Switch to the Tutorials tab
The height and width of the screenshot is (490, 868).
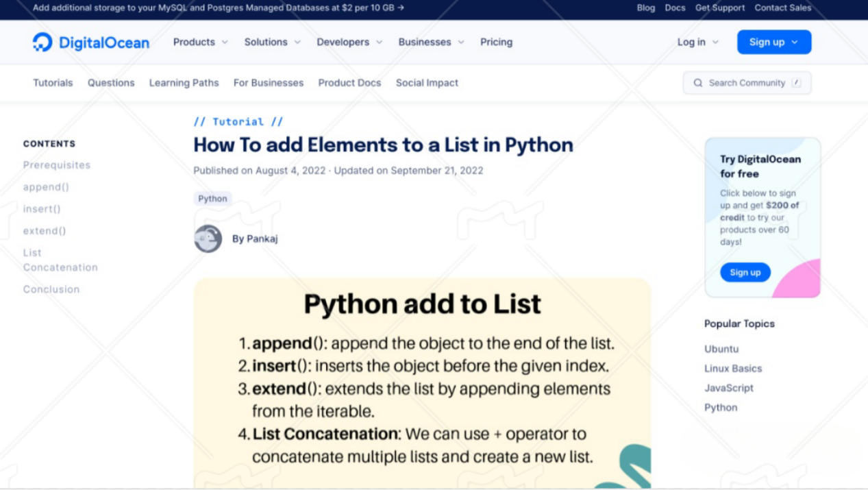click(53, 83)
